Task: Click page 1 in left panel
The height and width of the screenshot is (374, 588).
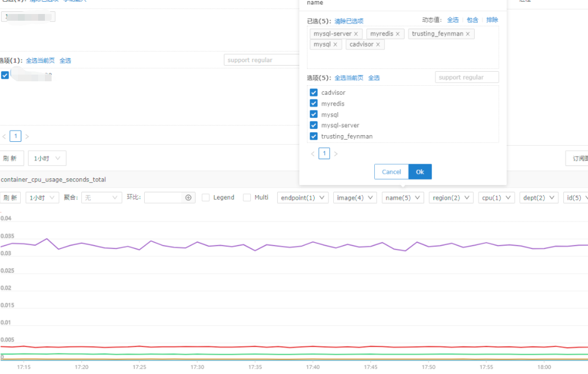Action: pos(15,136)
